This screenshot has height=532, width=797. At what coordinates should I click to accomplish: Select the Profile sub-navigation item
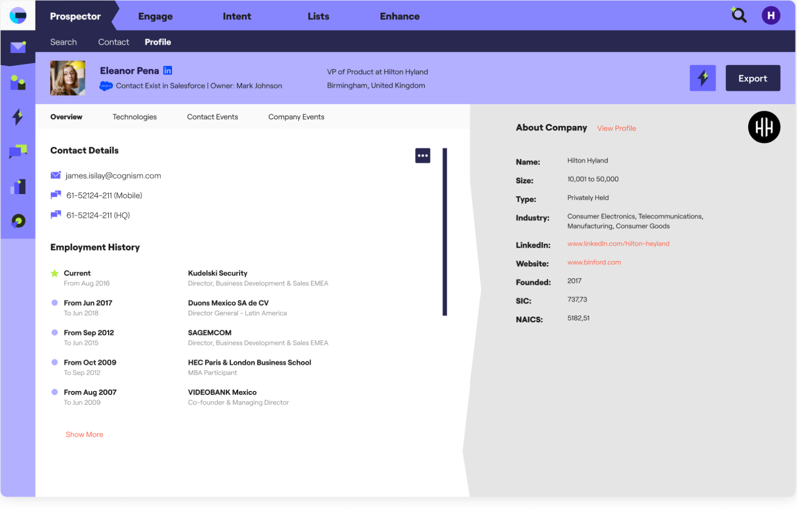157,42
